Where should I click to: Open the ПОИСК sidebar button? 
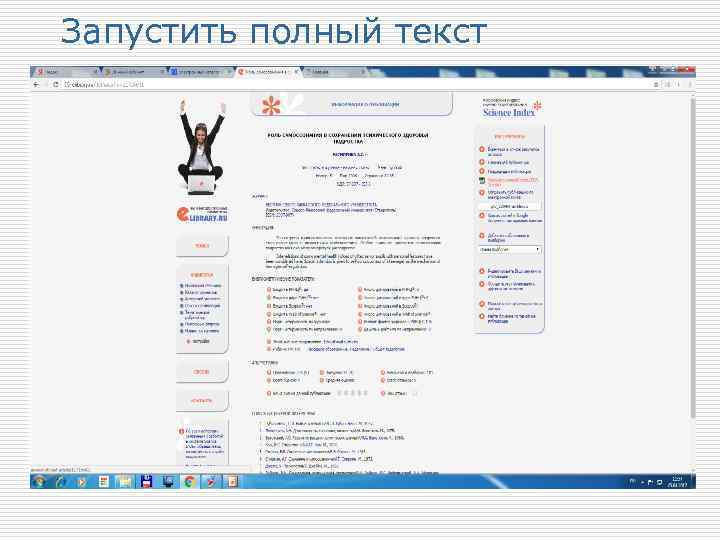click(202, 246)
